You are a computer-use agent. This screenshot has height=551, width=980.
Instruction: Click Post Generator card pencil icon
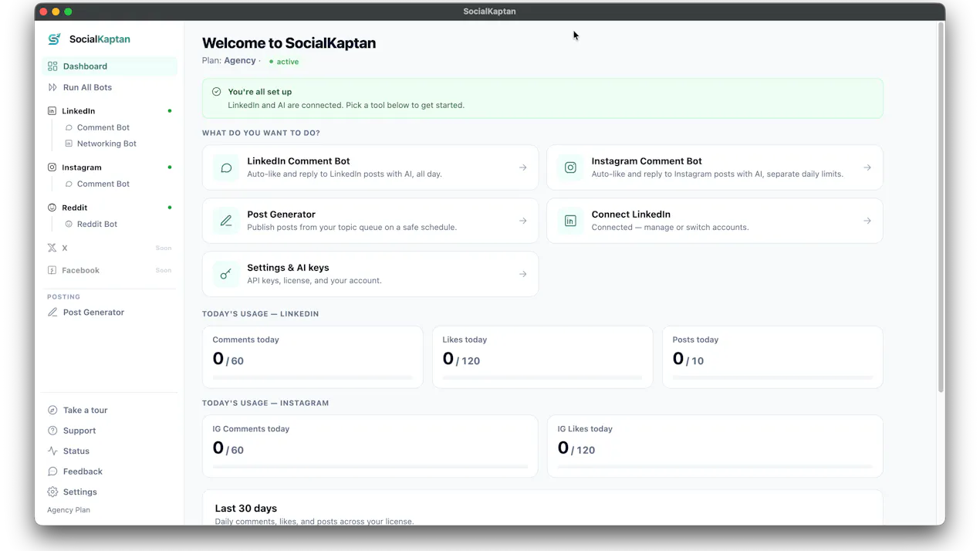[226, 221]
